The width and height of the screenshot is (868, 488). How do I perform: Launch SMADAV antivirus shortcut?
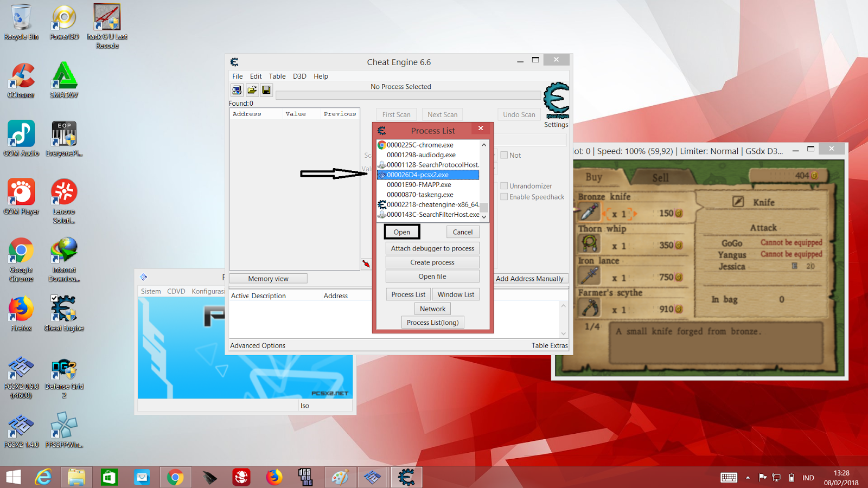click(x=64, y=80)
